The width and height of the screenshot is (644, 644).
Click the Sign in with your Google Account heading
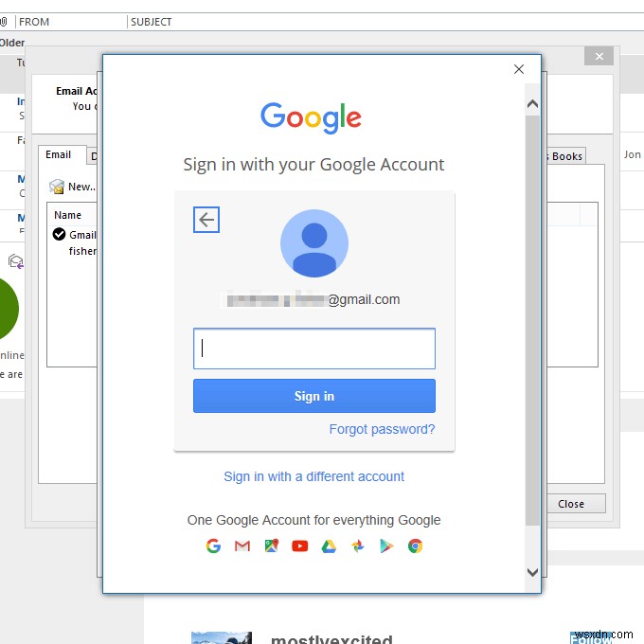(x=313, y=165)
